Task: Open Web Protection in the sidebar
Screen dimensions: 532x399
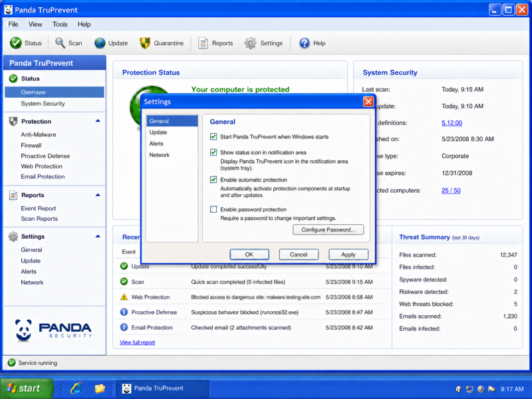Action: click(41, 166)
